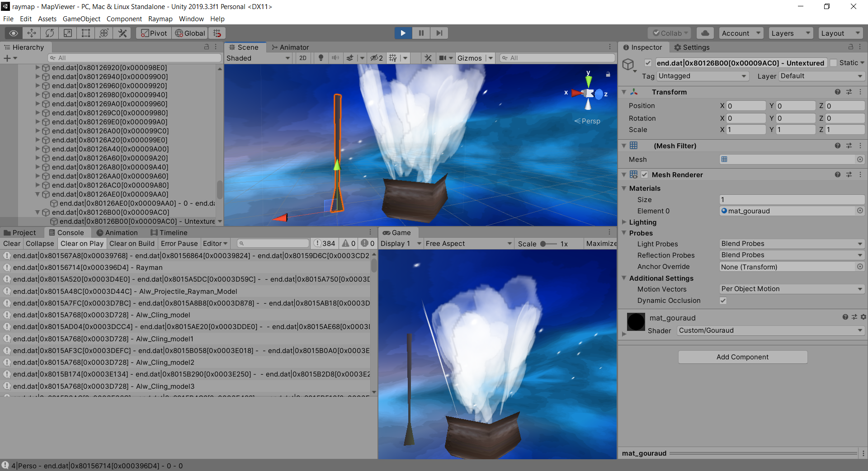Expand the Lighting section
868x471 pixels.
pyautogui.click(x=642, y=222)
